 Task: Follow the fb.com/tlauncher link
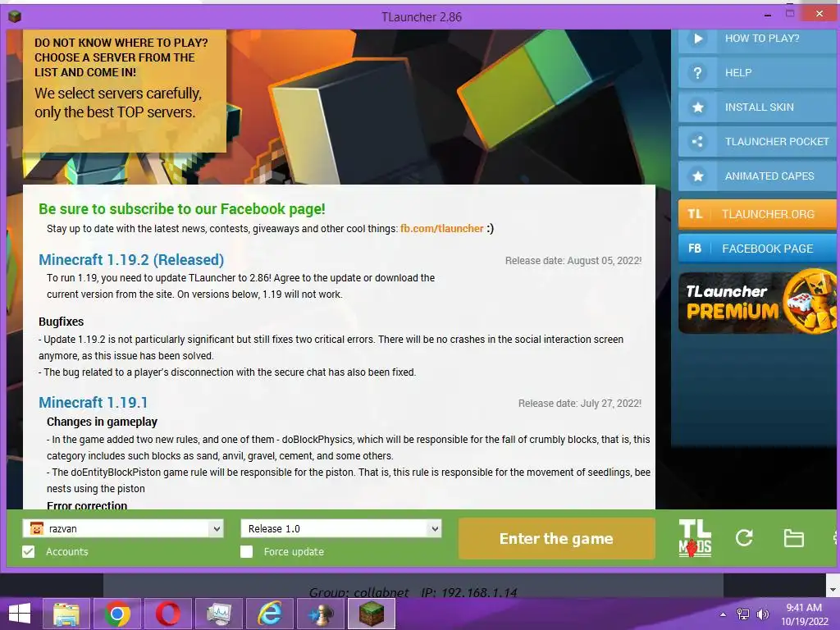[442, 229]
